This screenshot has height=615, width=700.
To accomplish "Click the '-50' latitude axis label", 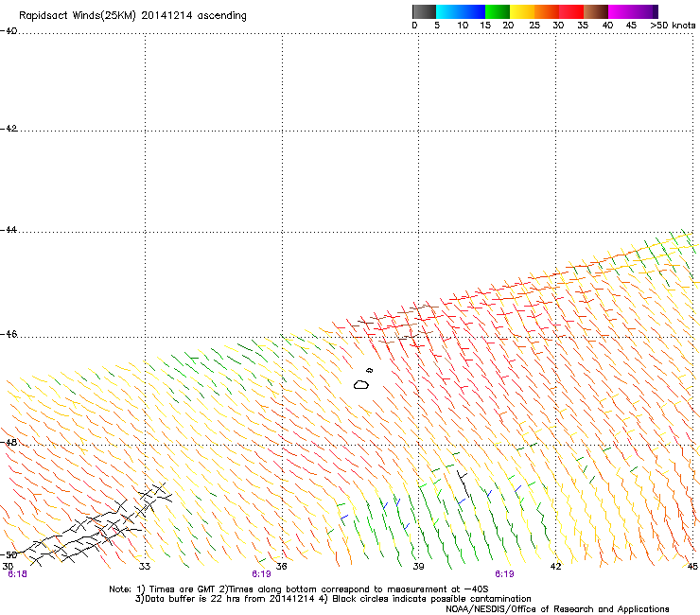I will point(9,554).
